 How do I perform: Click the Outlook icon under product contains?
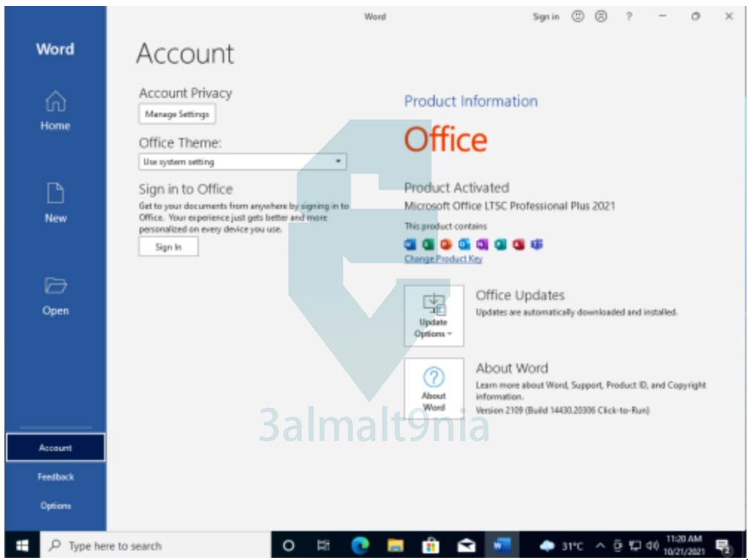(x=465, y=245)
